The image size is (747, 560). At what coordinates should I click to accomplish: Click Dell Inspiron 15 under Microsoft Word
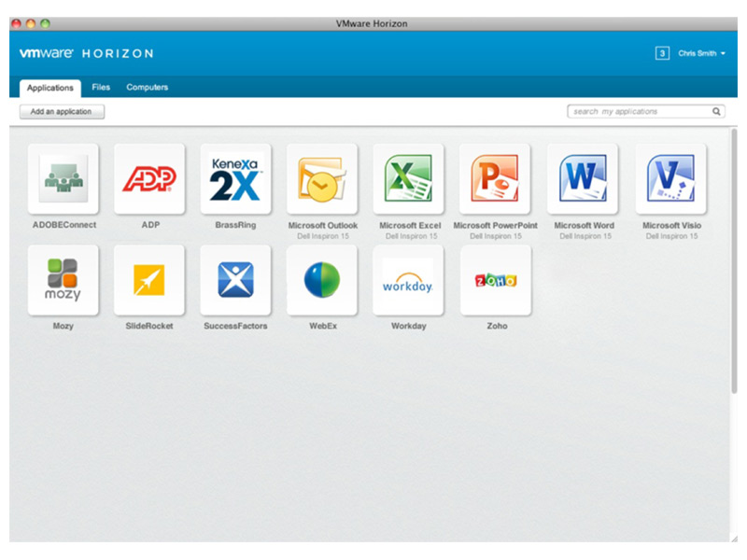click(x=585, y=236)
